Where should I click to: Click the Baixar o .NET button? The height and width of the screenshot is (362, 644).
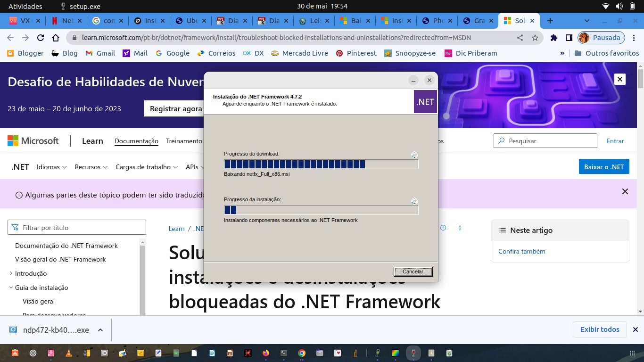(x=604, y=167)
